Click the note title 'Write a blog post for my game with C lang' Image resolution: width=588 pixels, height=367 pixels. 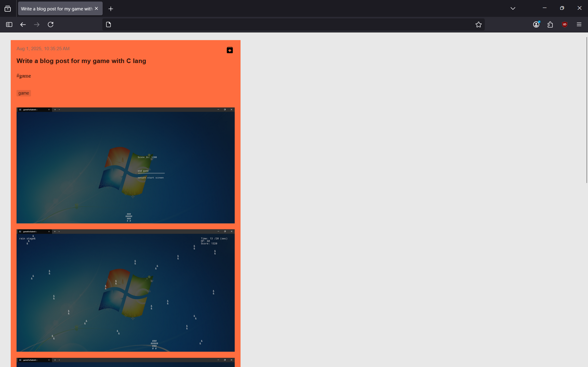pyautogui.click(x=81, y=61)
